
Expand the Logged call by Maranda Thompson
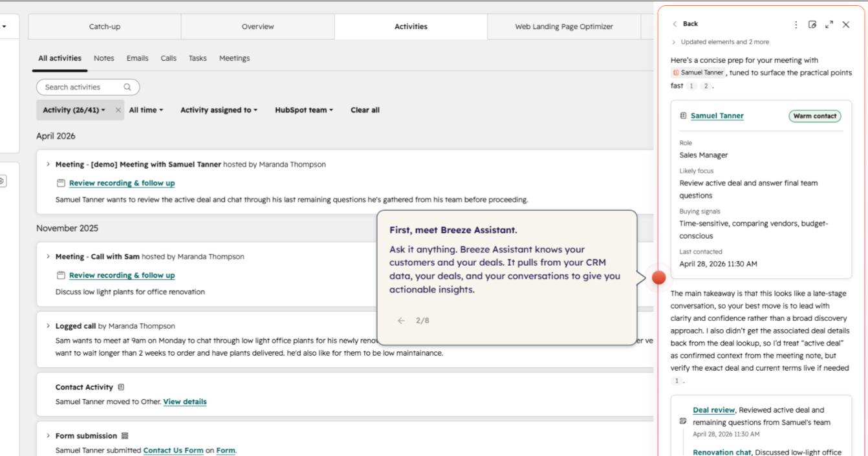(48, 326)
